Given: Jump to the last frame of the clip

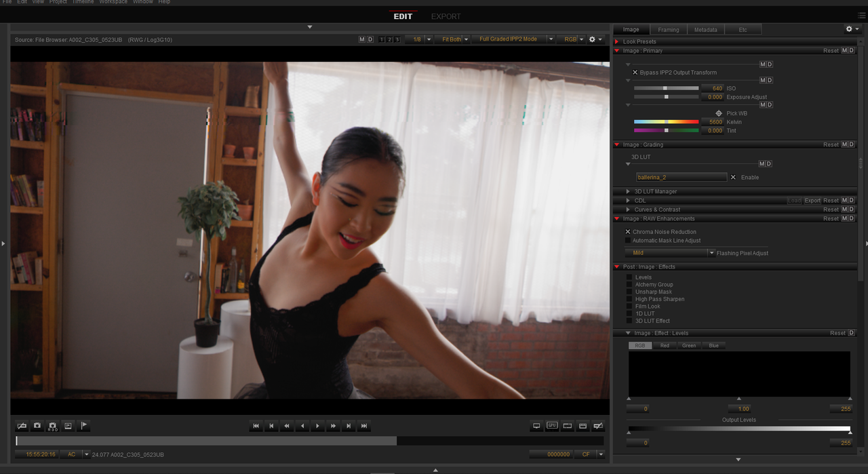Looking at the screenshot, I should 364,426.
